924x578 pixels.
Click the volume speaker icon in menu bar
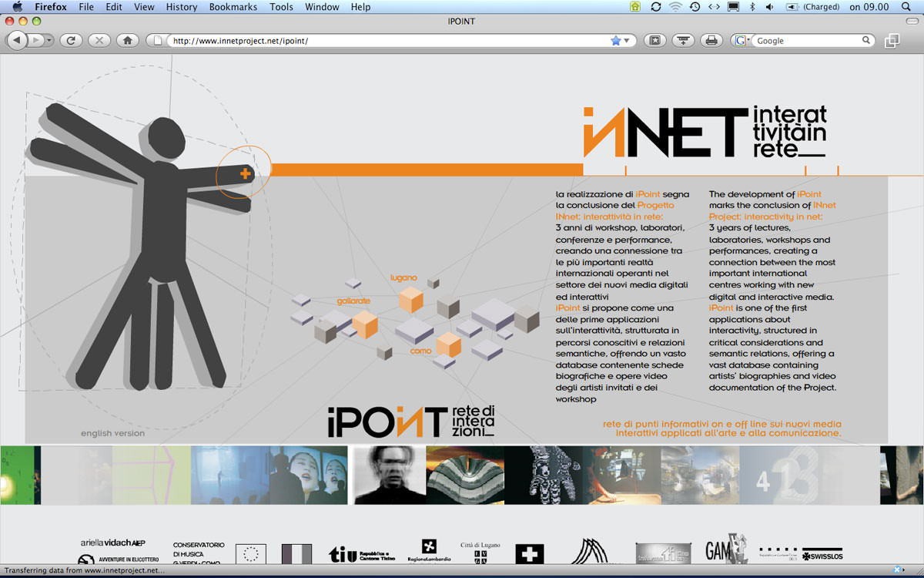(x=768, y=7)
